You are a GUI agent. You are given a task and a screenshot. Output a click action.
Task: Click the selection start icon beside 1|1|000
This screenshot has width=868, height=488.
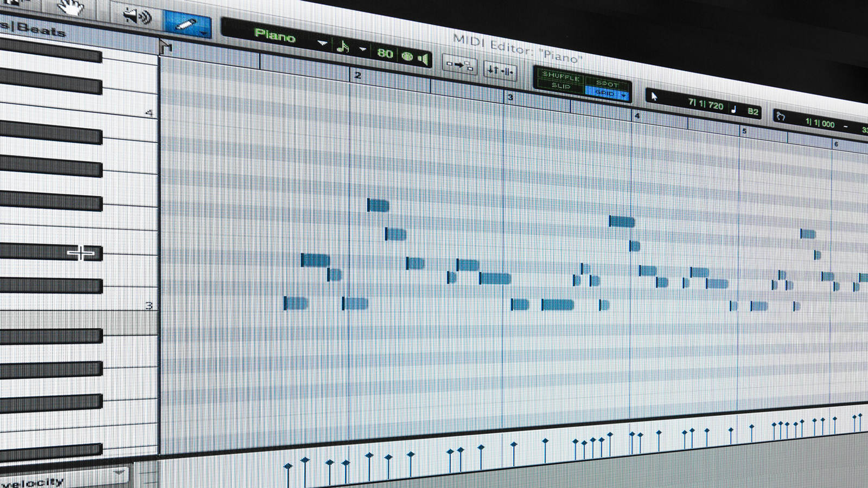(x=780, y=116)
